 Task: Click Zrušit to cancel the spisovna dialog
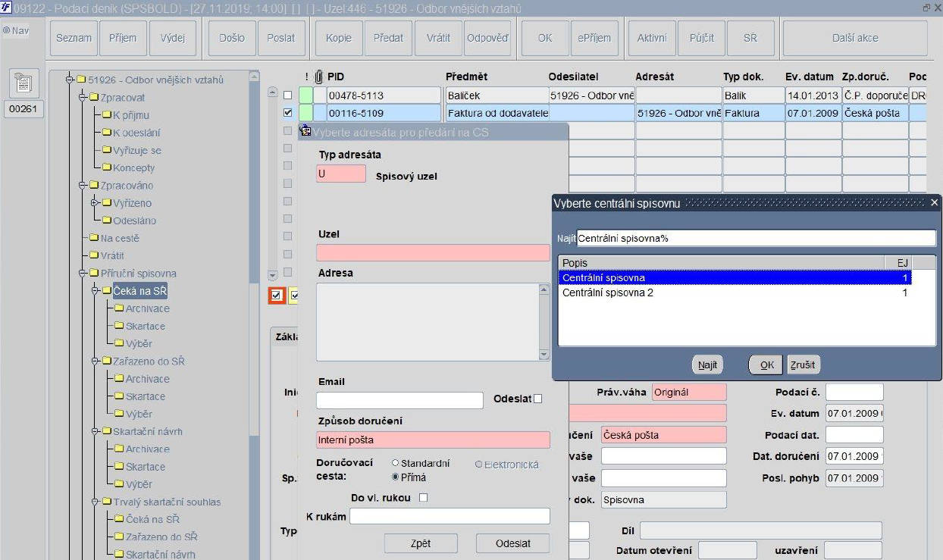coord(803,364)
